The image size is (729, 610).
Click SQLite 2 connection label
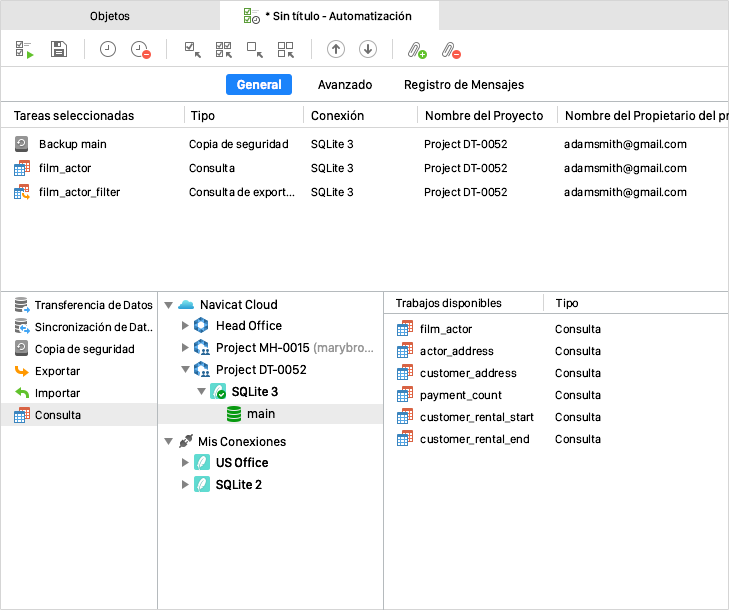tap(239, 484)
